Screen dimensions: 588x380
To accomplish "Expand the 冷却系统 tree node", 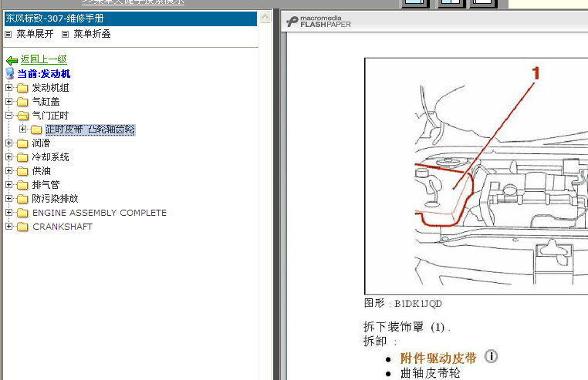I will [x=8, y=157].
